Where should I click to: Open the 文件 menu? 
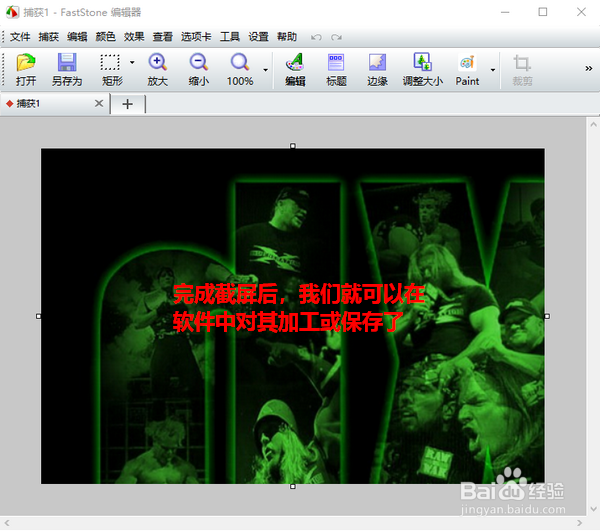click(20, 37)
